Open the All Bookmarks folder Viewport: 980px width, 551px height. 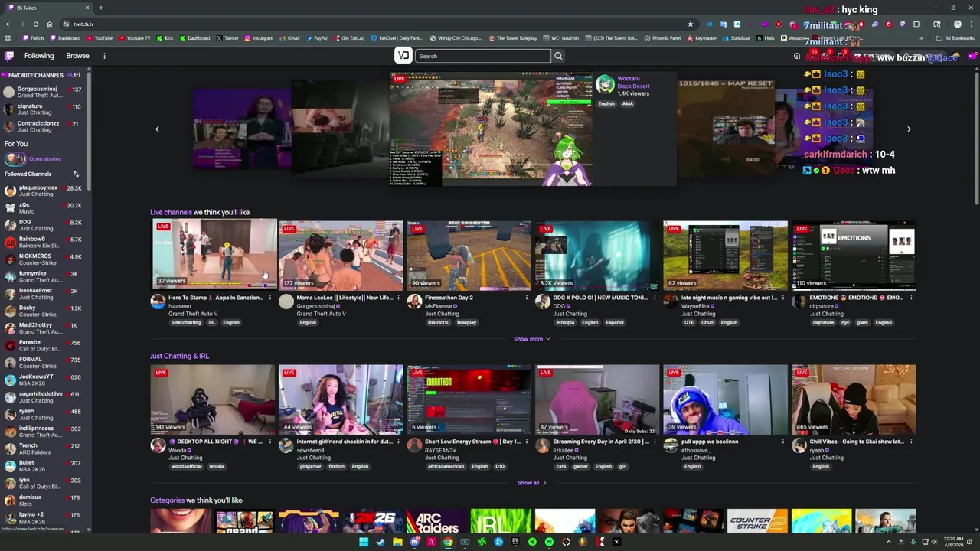(x=955, y=38)
